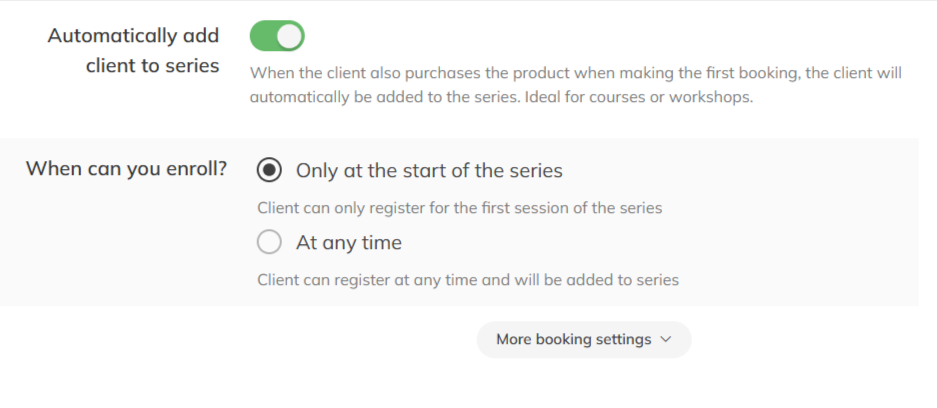Click the "At any time" option label
This screenshot has height=408, width=937.
coord(348,242)
